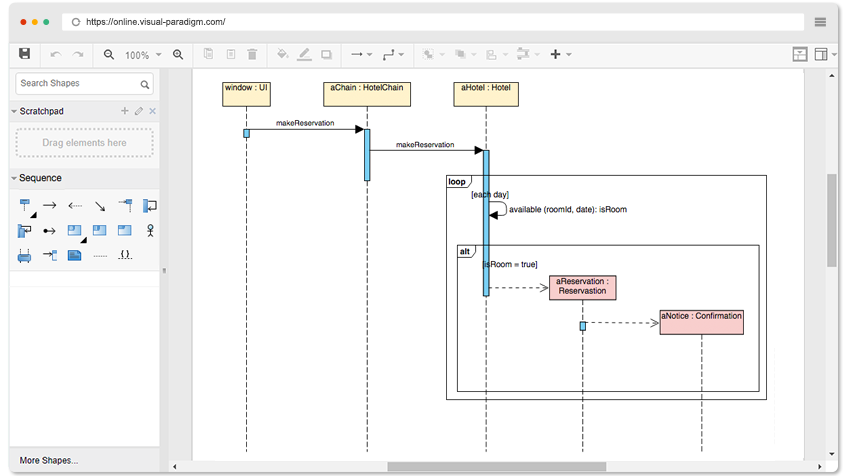The width and height of the screenshot is (848, 476).
Task: Click the Paste toolbar icon
Action: click(231, 54)
